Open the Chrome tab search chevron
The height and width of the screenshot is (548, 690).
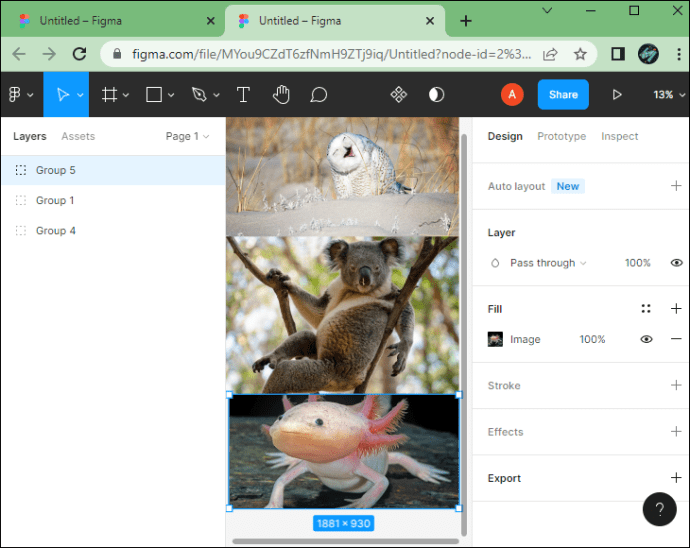[x=547, y=11]
